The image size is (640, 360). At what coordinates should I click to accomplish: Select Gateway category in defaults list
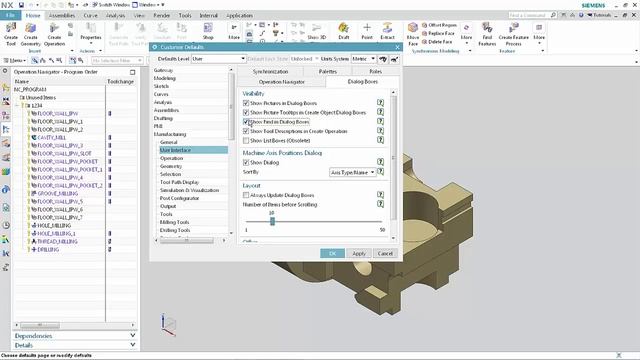pos(163,70)
